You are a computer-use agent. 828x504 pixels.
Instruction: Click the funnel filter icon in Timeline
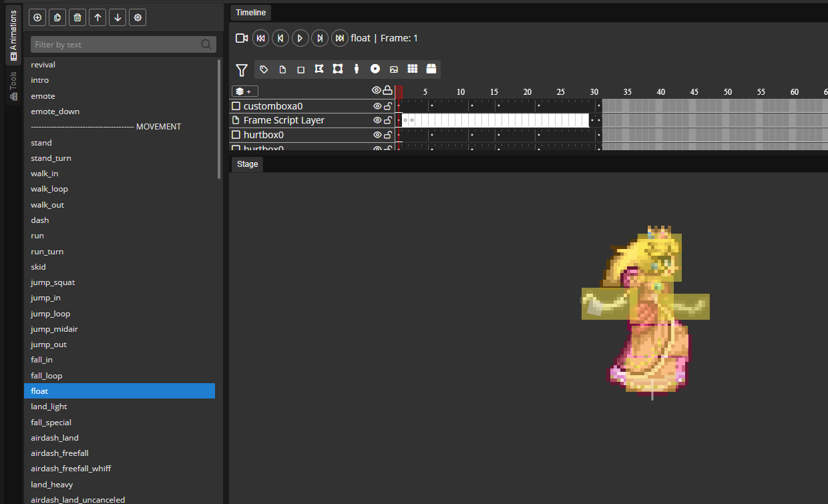point(242,69)
